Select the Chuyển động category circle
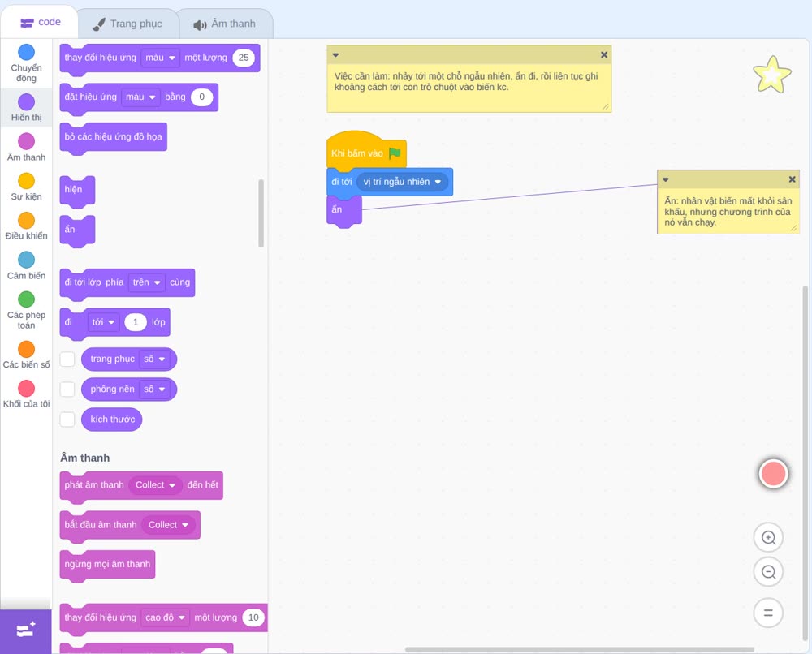812x654 pixels. point(27,52)
